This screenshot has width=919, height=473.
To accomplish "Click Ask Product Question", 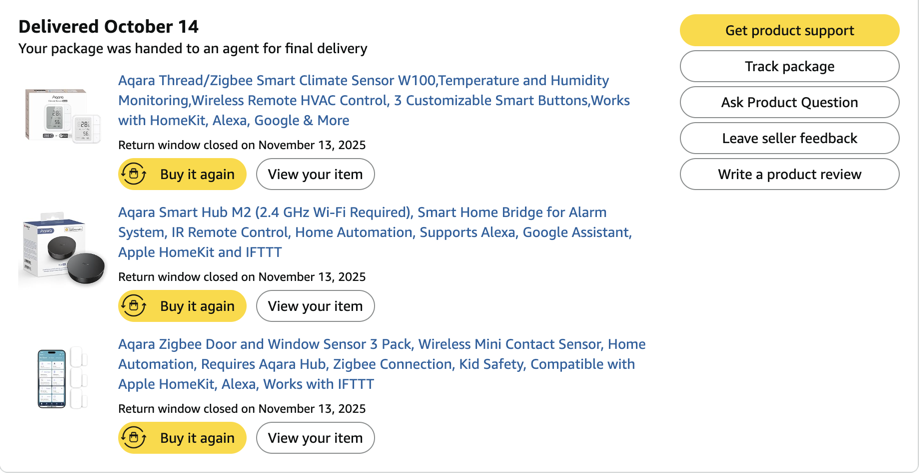I will click(x=789, y=102).
